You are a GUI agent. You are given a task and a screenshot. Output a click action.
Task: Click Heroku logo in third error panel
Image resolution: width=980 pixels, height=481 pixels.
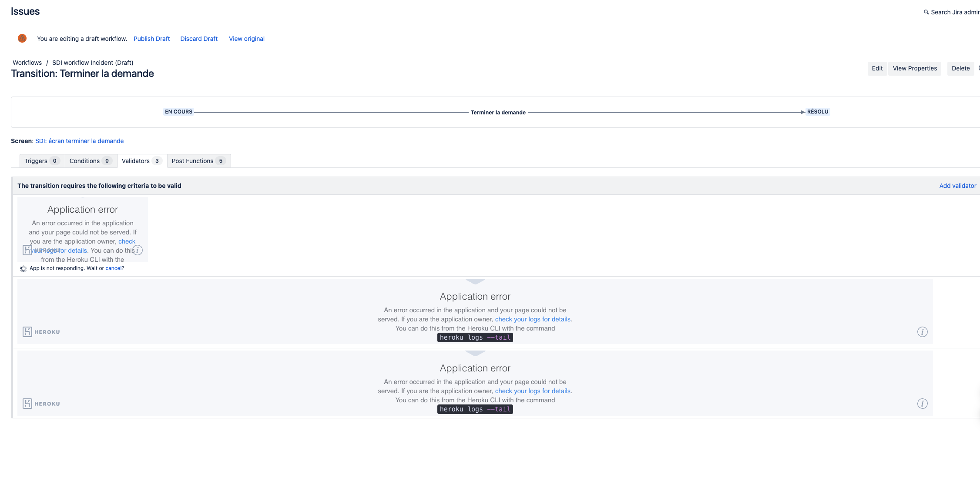(x=41, y=404)
